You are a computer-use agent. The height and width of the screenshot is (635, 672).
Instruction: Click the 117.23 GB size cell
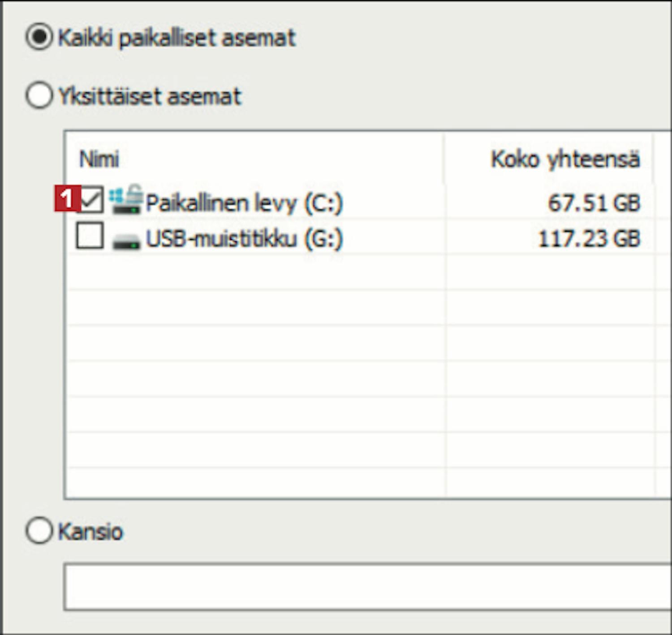[589, 239]
